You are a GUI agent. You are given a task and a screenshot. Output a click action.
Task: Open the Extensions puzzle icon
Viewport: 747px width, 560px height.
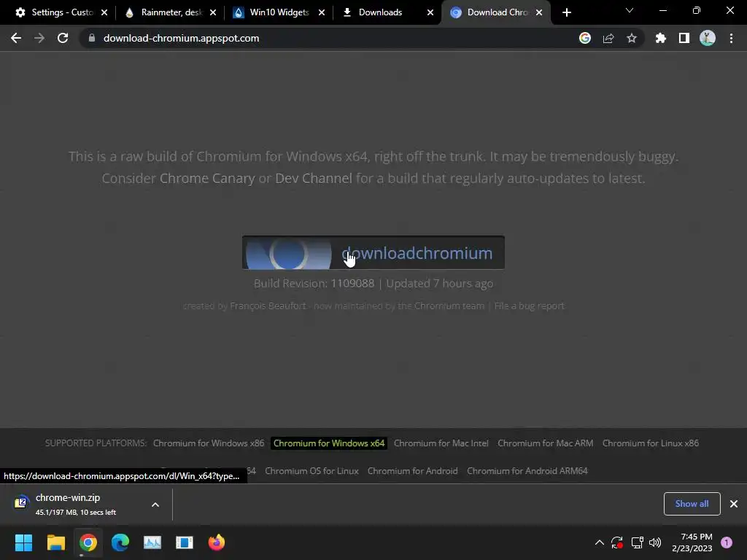(661, 38)
